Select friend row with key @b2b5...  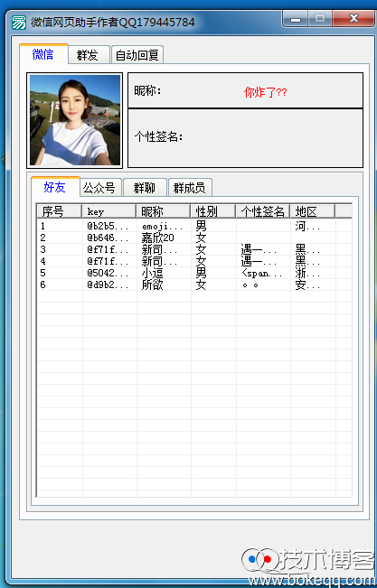click(194, 226)
